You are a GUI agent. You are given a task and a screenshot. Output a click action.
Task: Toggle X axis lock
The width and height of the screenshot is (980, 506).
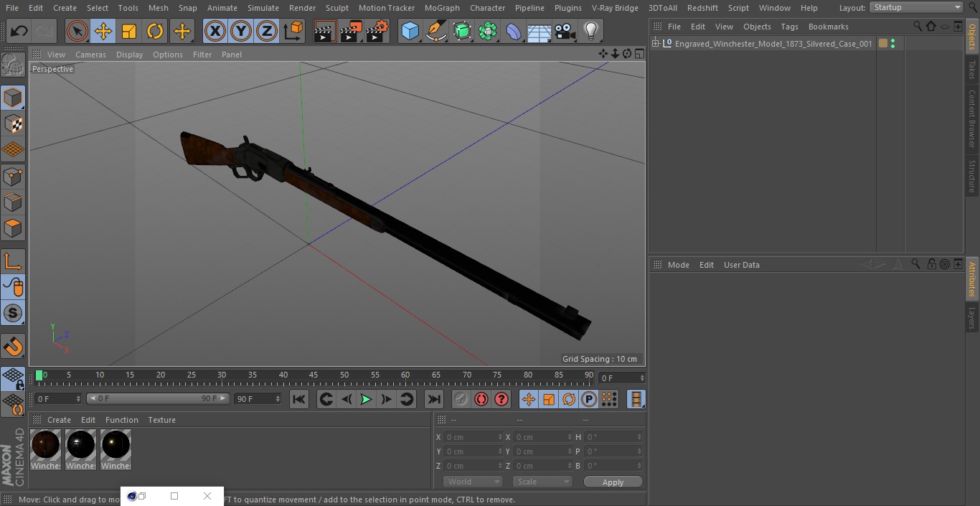(215, 31)
